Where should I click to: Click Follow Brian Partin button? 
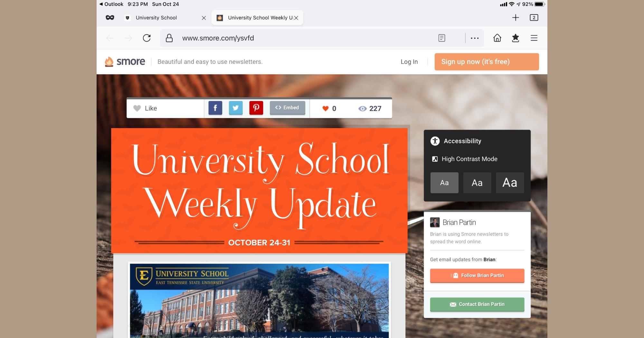pos(477,276)
